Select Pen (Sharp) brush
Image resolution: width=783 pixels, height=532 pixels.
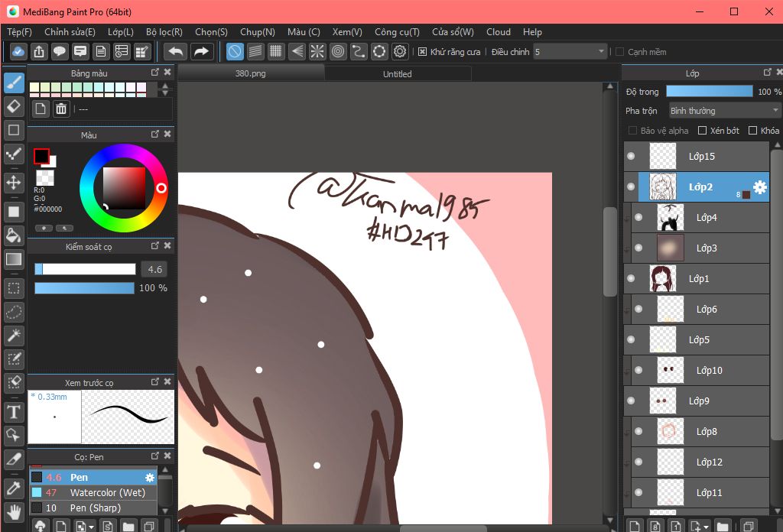(93, 508)
